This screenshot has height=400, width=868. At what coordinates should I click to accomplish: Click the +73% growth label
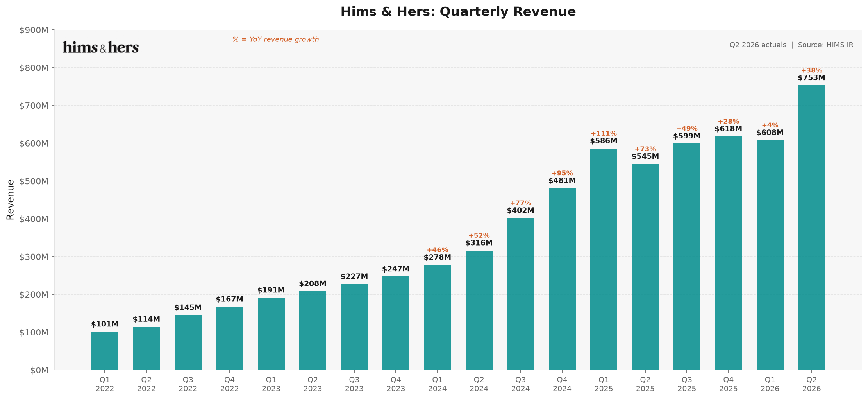645,149
